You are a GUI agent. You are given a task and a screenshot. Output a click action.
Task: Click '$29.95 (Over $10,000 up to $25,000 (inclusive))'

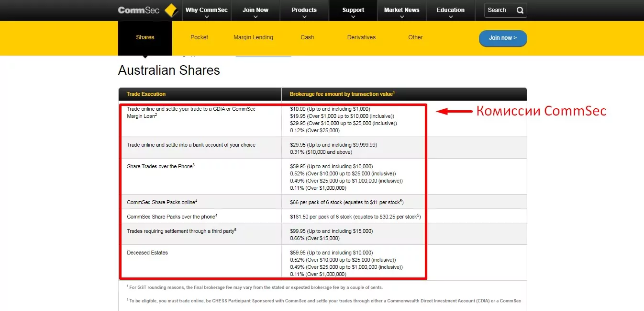[343, 123]
